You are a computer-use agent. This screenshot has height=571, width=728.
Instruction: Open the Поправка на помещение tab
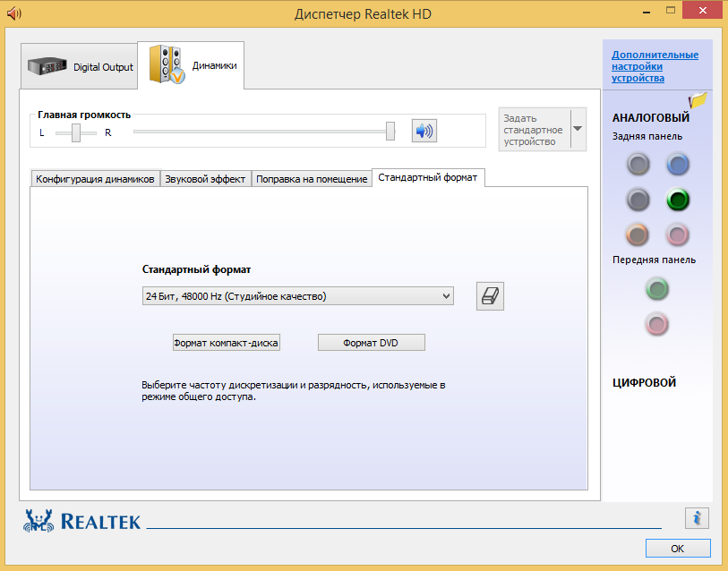(x=312, y=179)
